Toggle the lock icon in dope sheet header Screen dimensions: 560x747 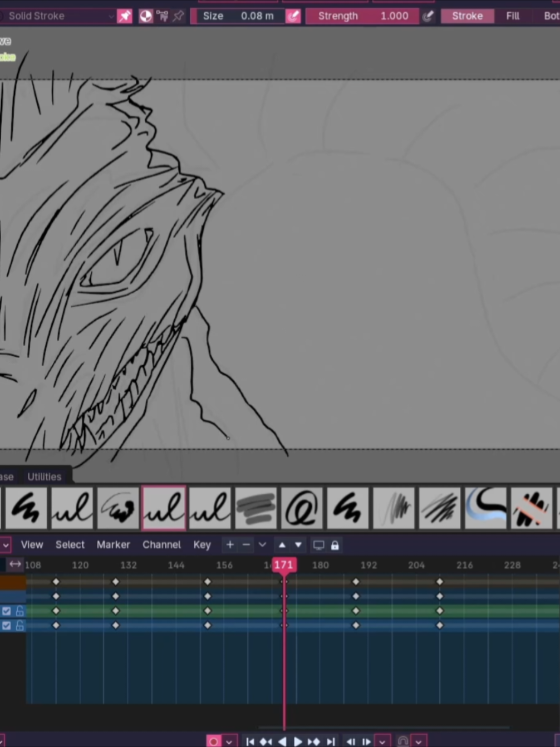(x=335, y=545)
